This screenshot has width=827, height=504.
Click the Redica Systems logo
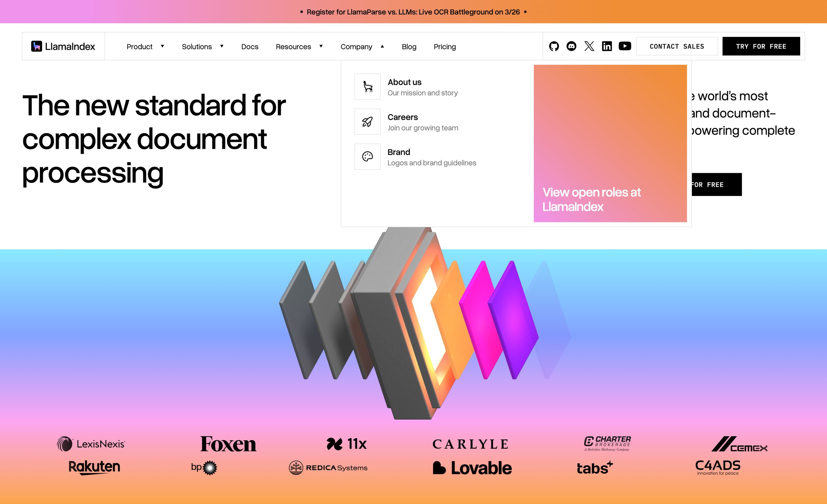coord(328,467)
